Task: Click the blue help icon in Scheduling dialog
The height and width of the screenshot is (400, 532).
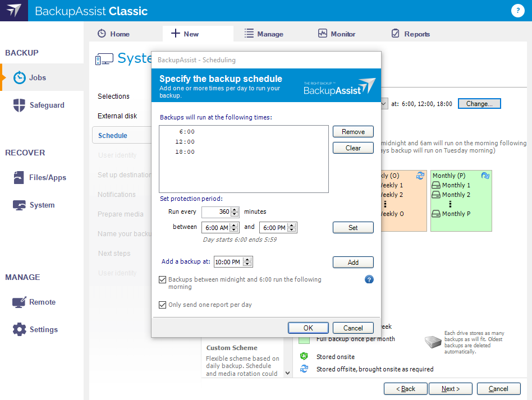Action: [x=369, y=279]
